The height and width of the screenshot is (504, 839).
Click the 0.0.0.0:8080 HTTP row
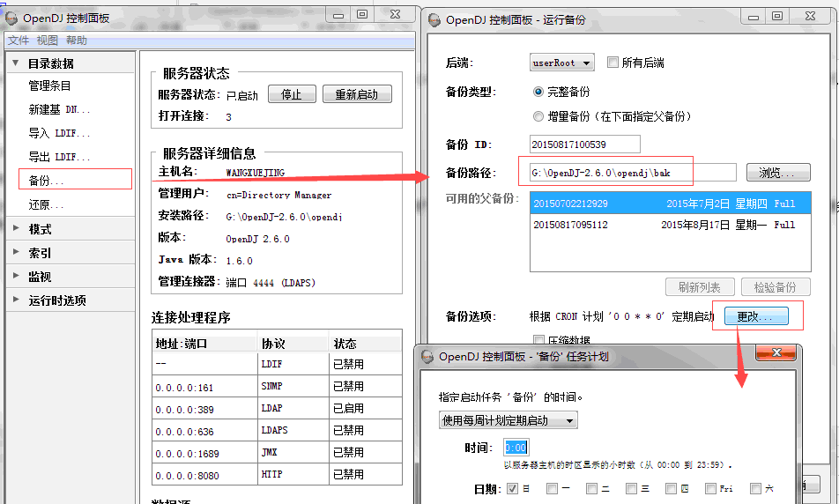277,475
